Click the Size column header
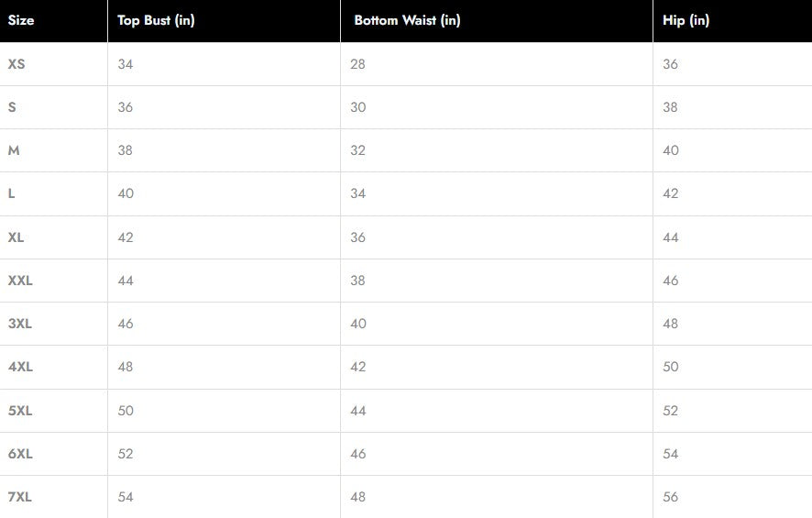The image size is (812, 518). tap(21, 20)
